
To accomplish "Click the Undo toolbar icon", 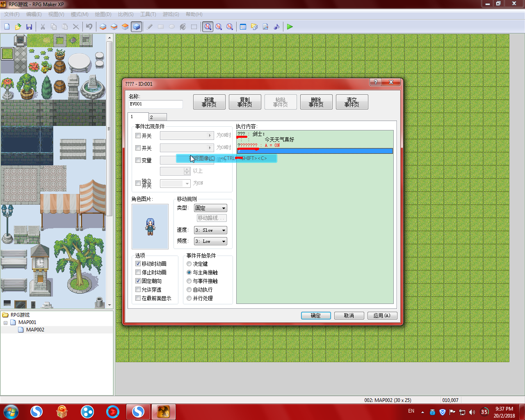I will (89, 27).
